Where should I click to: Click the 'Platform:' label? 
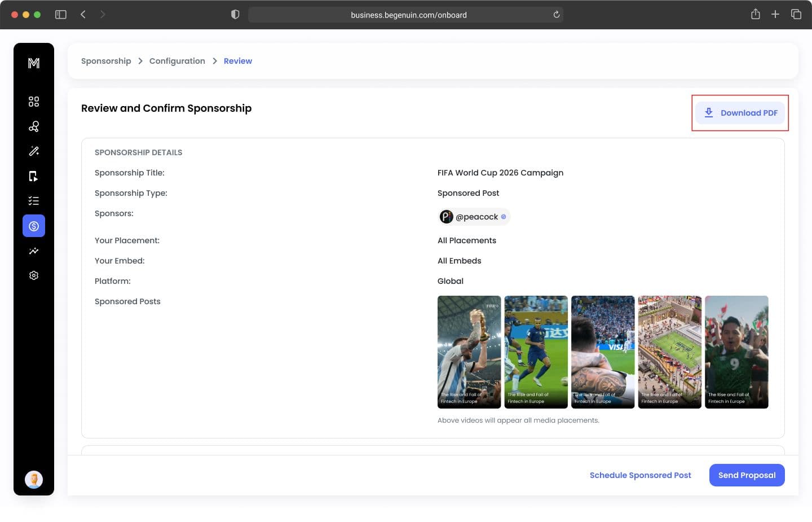[113, 281]
